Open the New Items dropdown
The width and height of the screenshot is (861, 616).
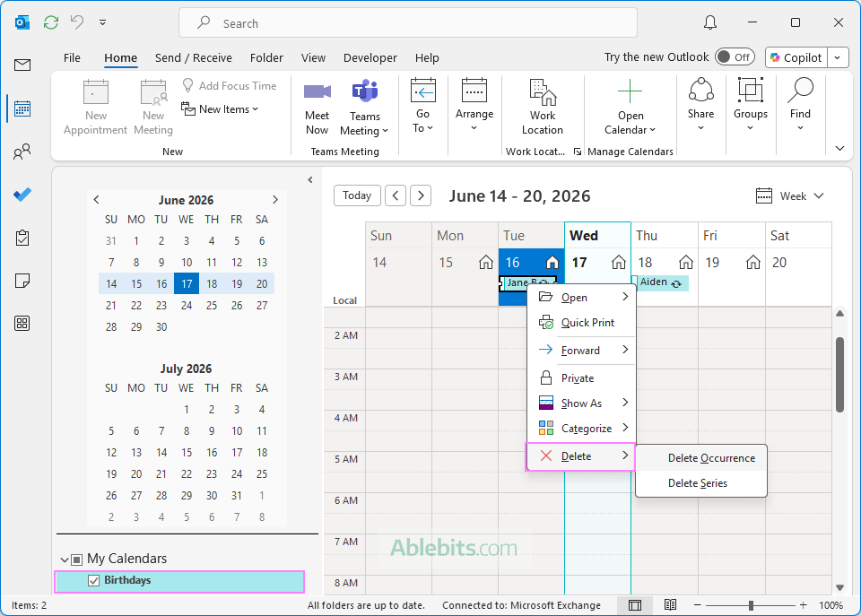(220, 109)
